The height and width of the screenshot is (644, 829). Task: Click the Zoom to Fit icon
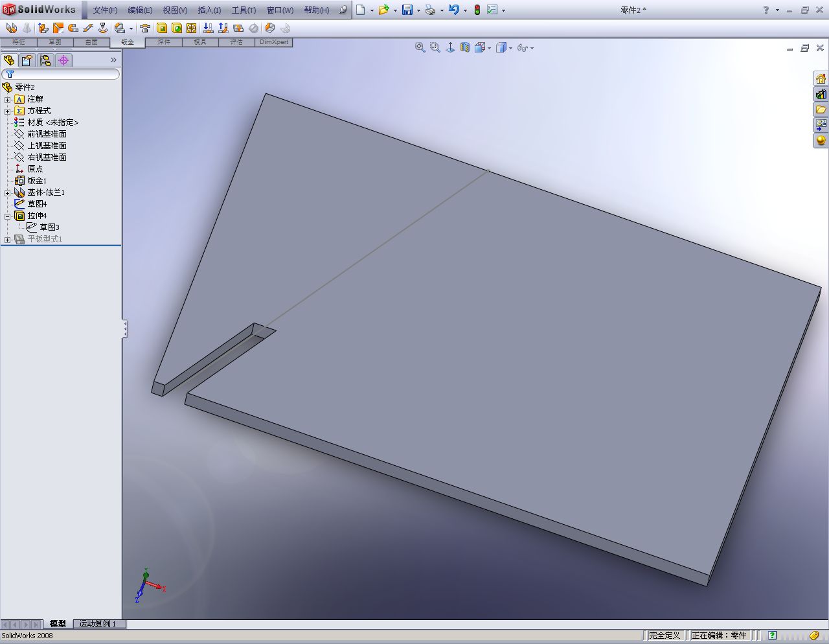[x=420, y=47]
